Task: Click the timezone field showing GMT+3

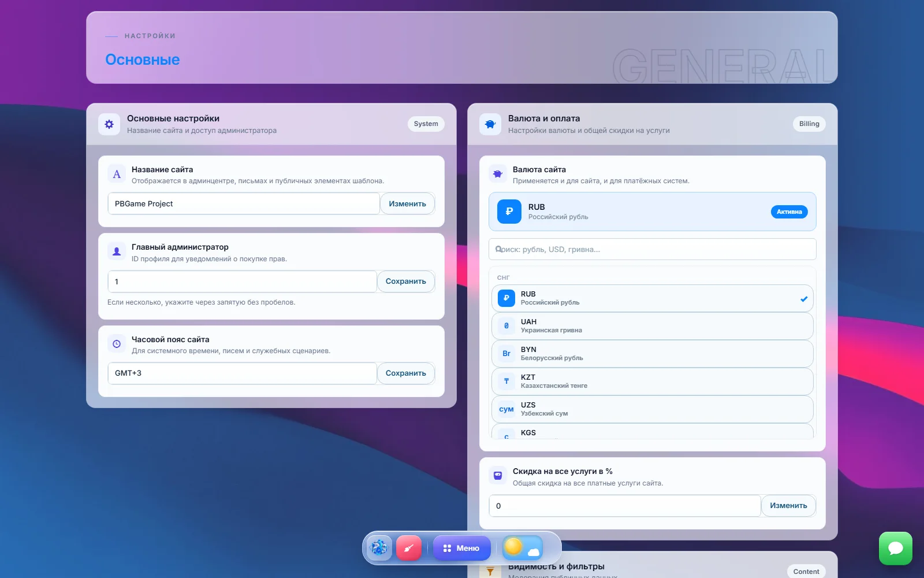Action: [243, 373]
